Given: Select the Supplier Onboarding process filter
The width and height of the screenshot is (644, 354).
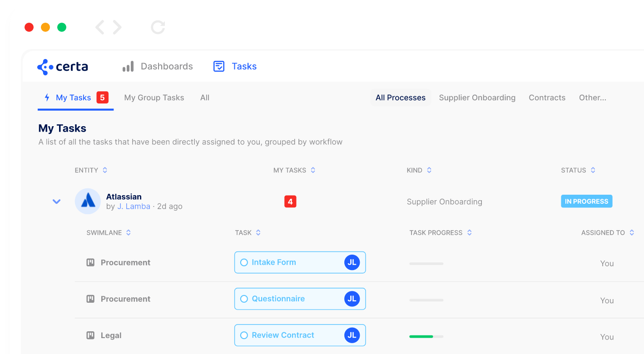Looking at the screenshot, I should coord(477,98).
